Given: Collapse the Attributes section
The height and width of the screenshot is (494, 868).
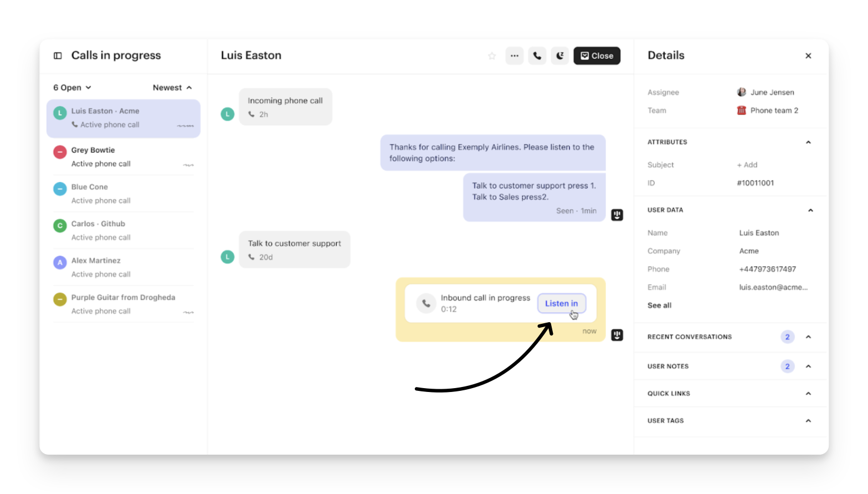Looking at the screenshot, I should pyautogui.click(x=808, y=142).
